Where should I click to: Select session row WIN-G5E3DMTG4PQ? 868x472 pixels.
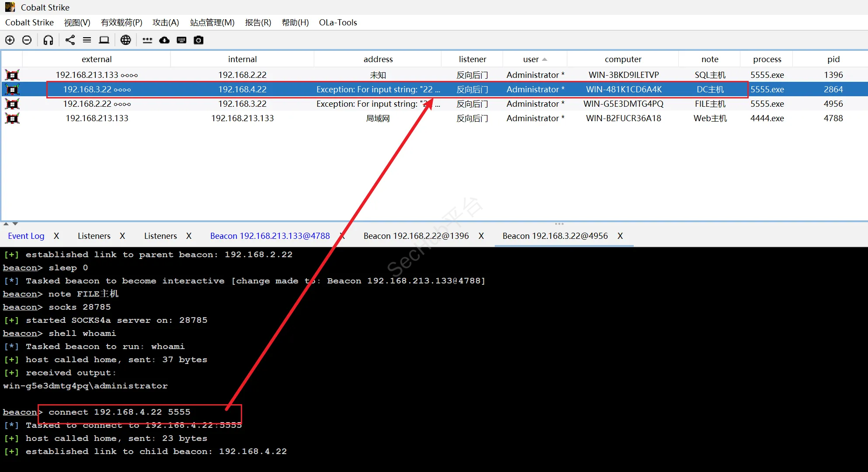point(434,104)
